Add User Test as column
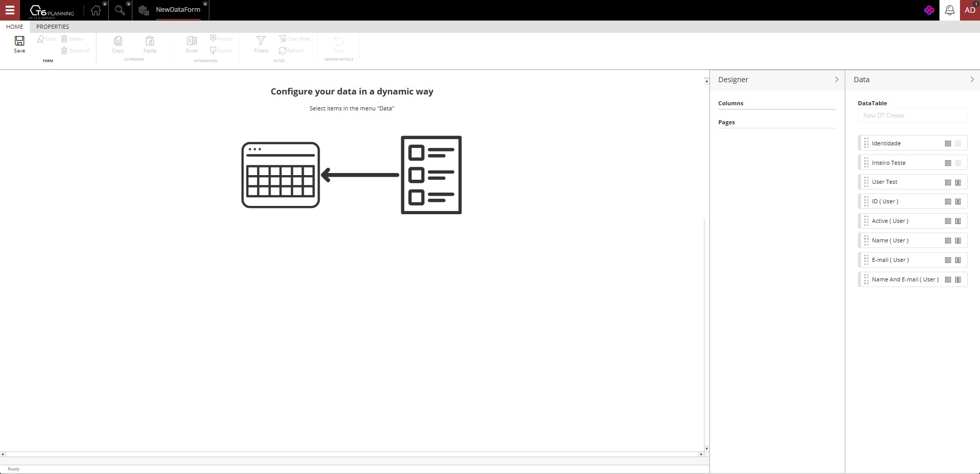Screen dimensions: 980x474 point(948,182)
